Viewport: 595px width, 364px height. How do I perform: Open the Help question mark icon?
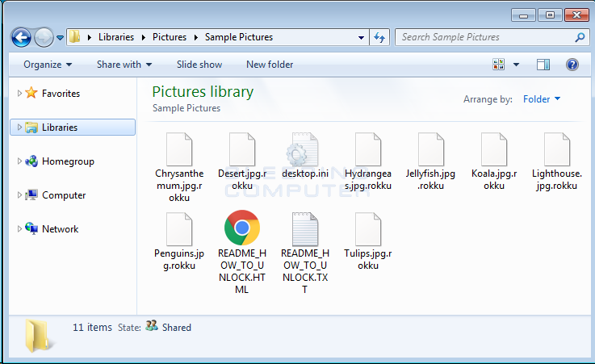572,65
